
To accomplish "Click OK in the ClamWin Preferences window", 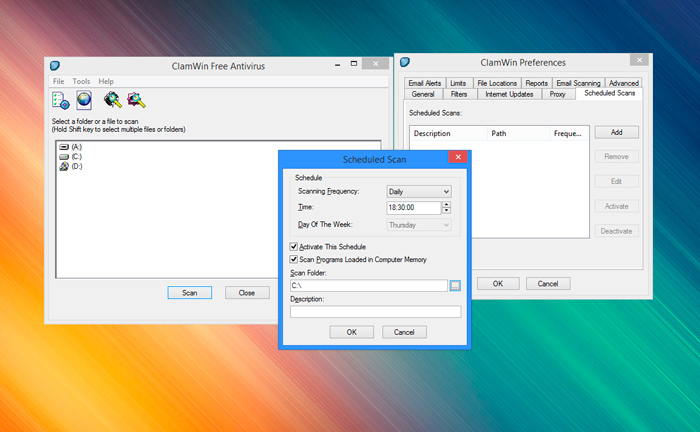I will 498,284.
